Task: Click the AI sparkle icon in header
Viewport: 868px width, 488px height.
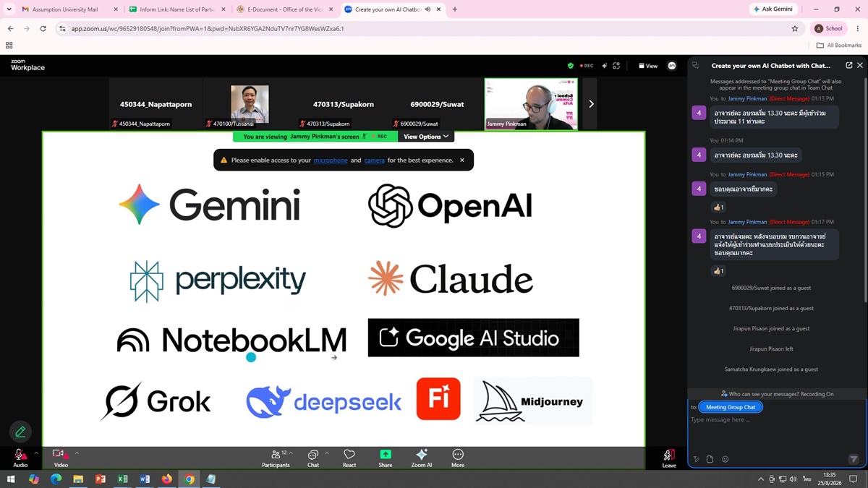Action: (x=603, y=66)
